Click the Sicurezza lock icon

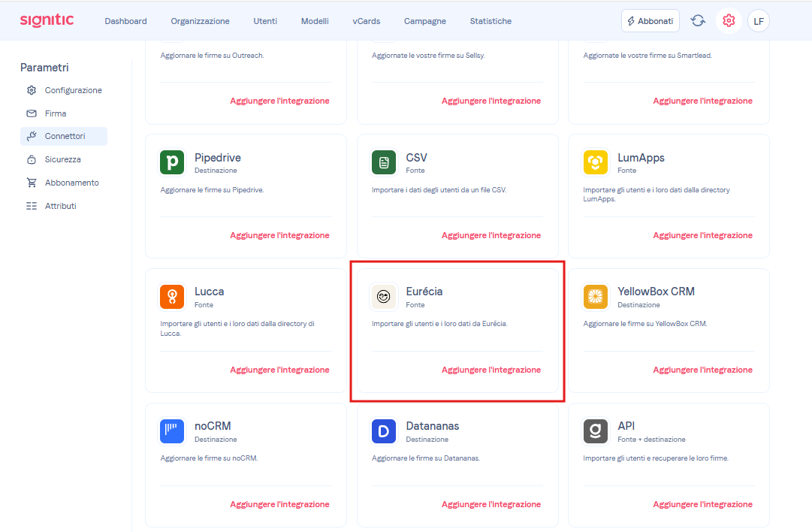point(32,159)
